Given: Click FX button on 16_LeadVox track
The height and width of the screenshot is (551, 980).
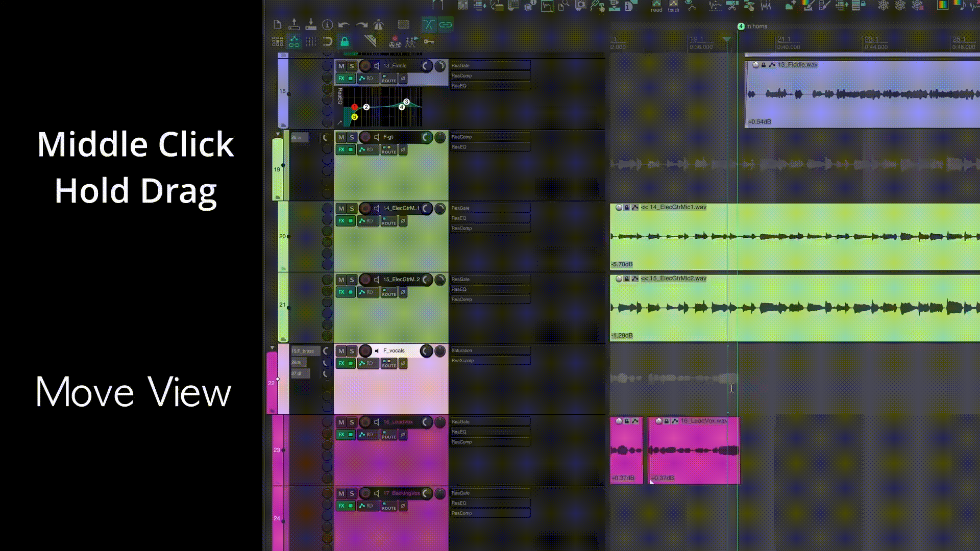Looking at the screenshot, I should [x=341, y=435].
